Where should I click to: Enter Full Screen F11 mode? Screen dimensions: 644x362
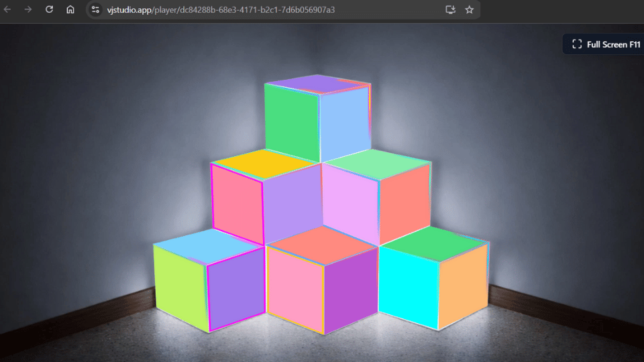coord(605,44)
